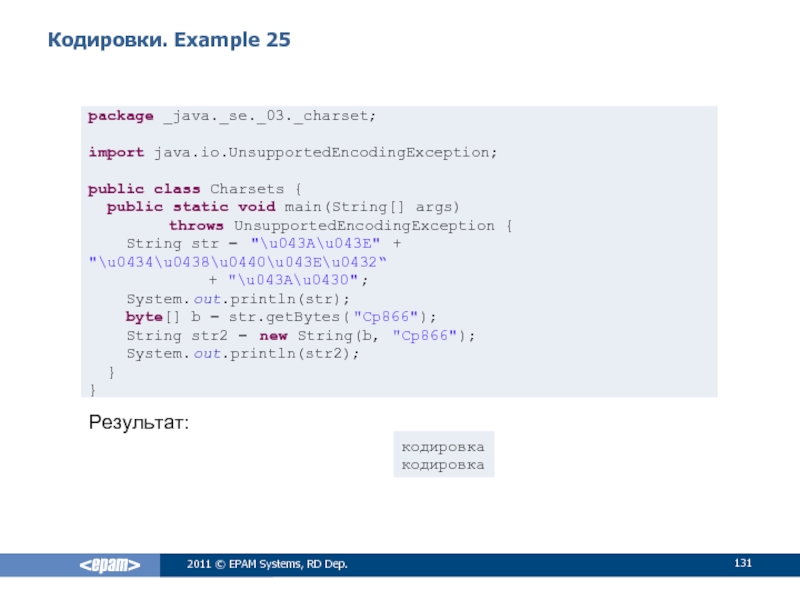Click the slide number 131

pos(742,566)
